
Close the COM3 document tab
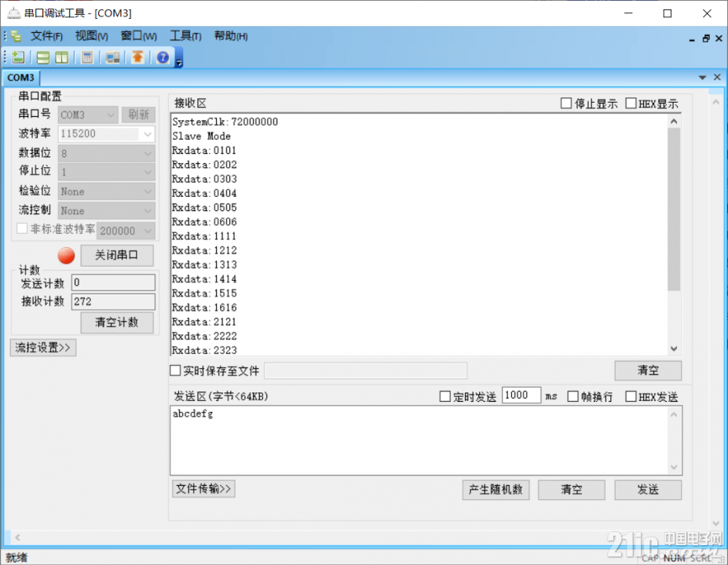(717, 77)
